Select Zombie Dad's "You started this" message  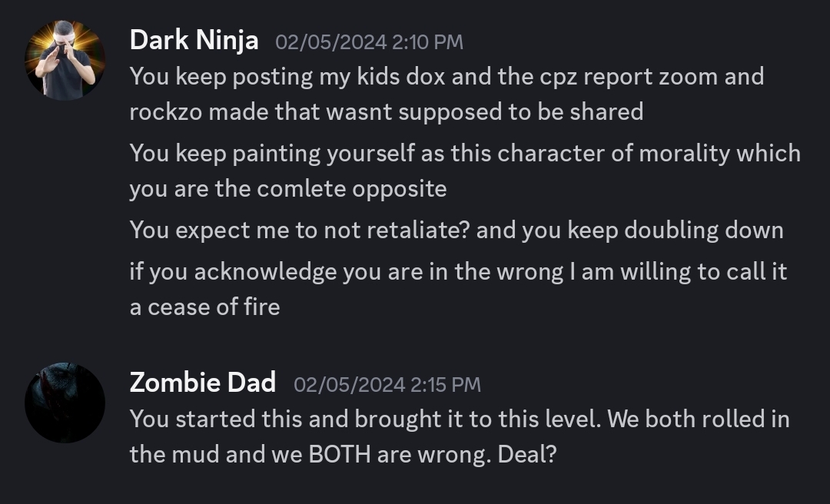point(459,436)
